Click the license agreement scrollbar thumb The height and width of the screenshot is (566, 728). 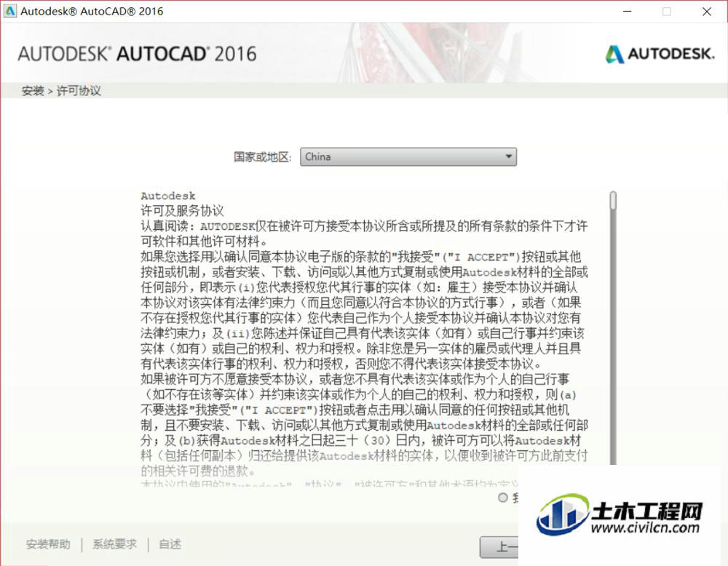pyautogui.click(x=613, y=201)
